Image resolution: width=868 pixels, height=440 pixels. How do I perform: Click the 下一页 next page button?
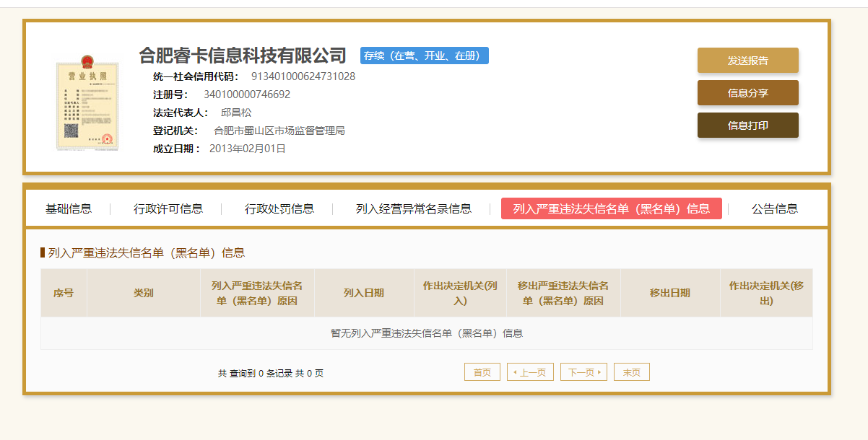pos(583,372)
